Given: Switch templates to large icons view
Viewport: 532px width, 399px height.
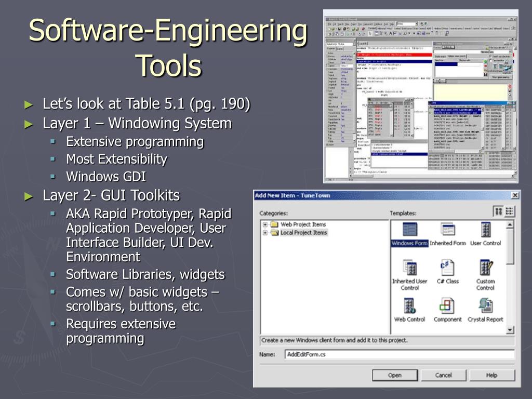Looking at the screenshot, I should pyautogui.click(x=498, y=210).
